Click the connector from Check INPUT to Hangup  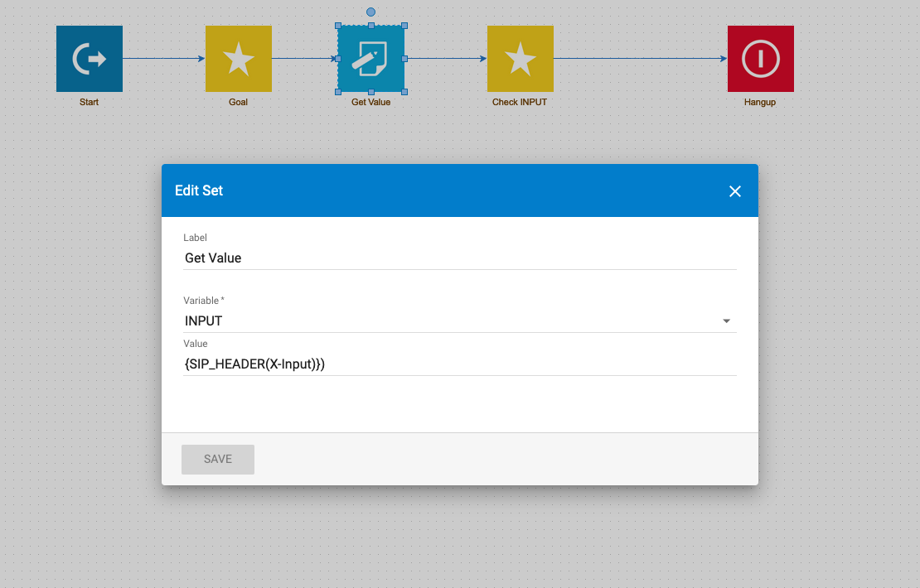640,58
